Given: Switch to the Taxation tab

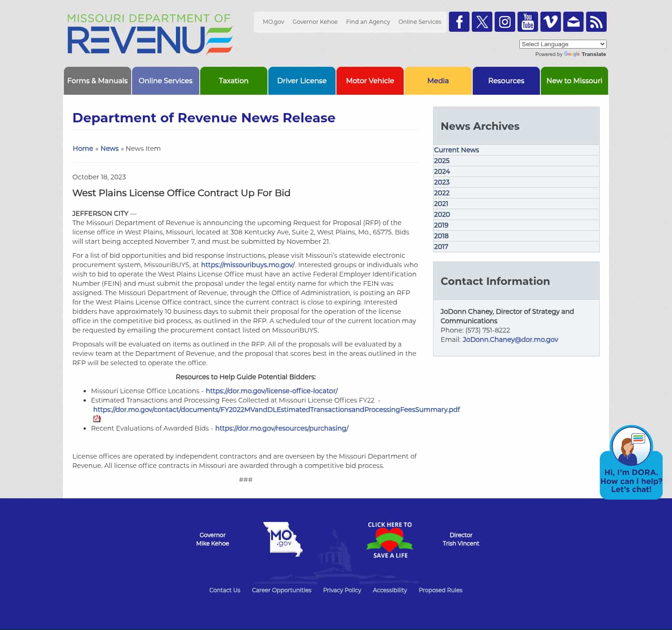Looking at the screenshot, I should [x=233, y=80].
